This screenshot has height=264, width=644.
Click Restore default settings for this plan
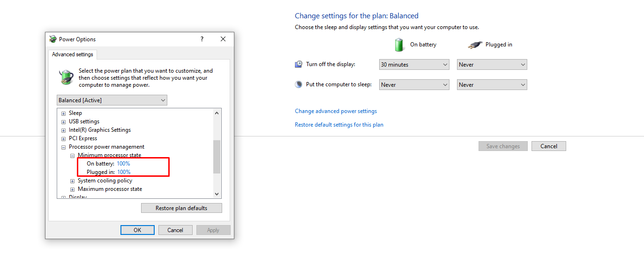point(339,125)
